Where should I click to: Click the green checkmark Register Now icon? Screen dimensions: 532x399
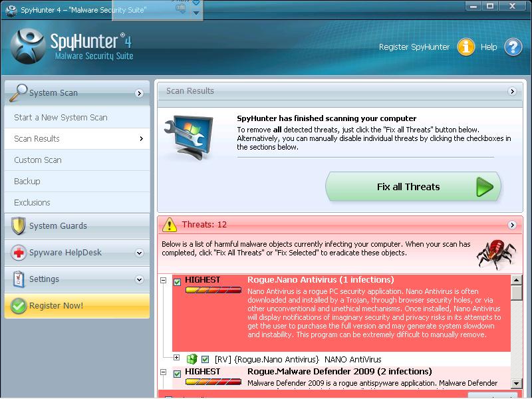[x=18, y=306]
